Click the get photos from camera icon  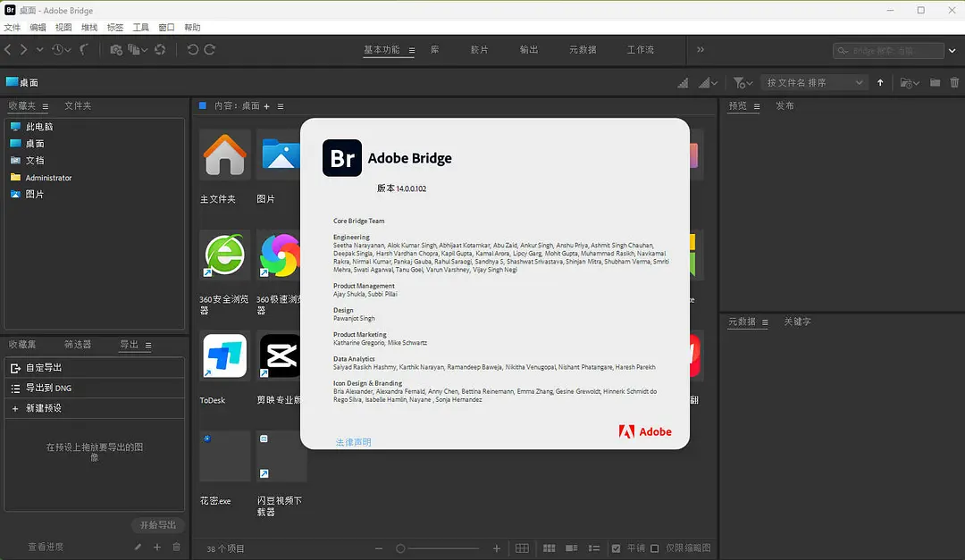(x=116, y=50)
